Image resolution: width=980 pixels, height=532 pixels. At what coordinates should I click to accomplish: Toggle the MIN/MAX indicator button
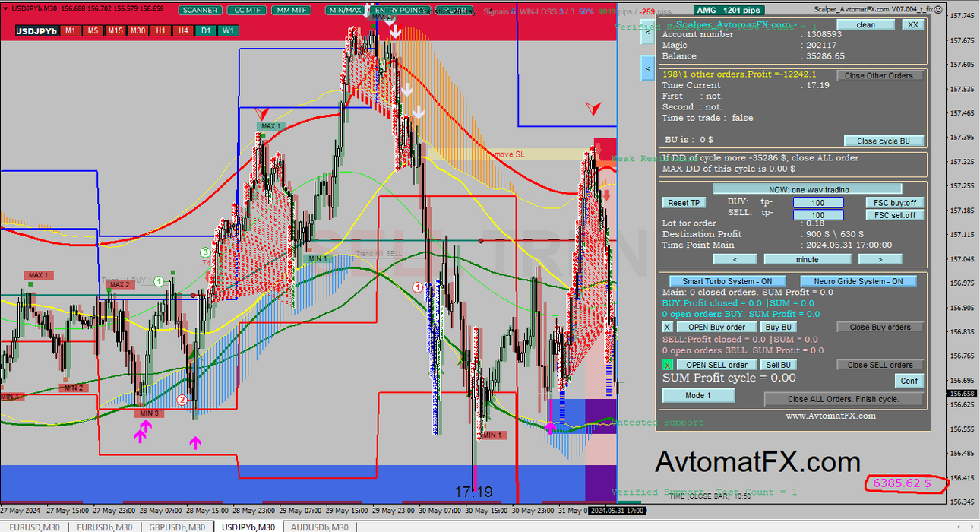[345, 11]
